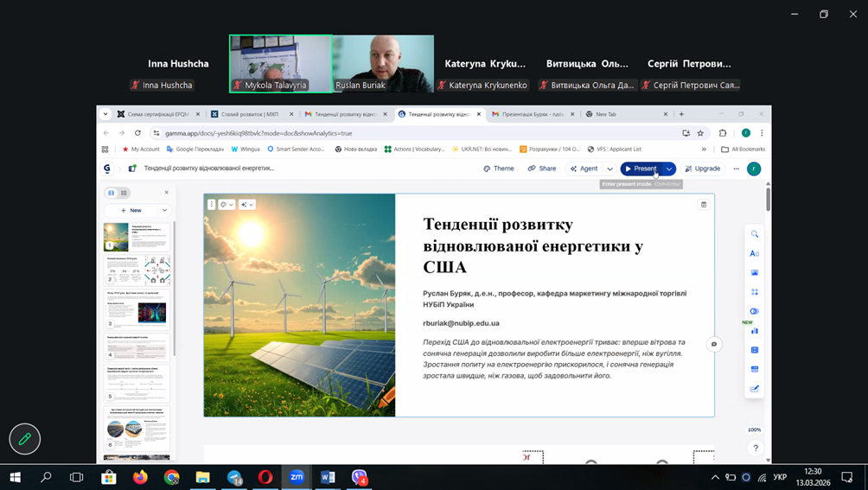Click the rburiak@nubip.edu.ua email text
868x490 pixels.
(x=461, y=323)
